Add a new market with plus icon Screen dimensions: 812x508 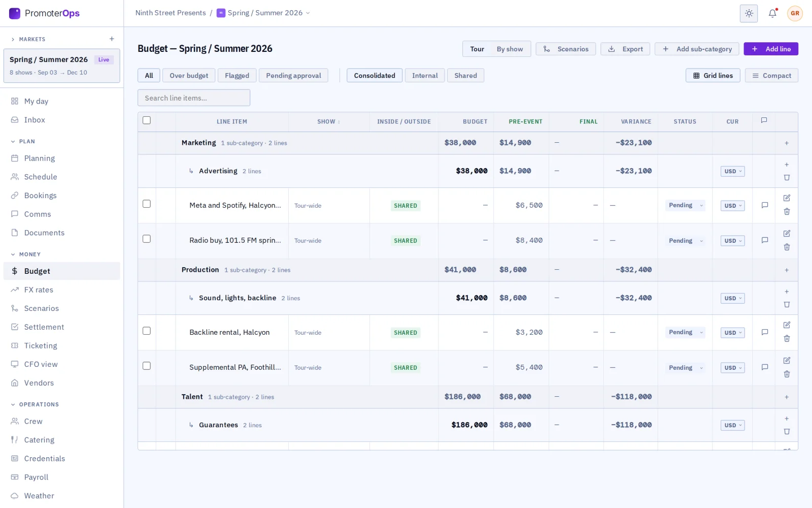(112, 39)
